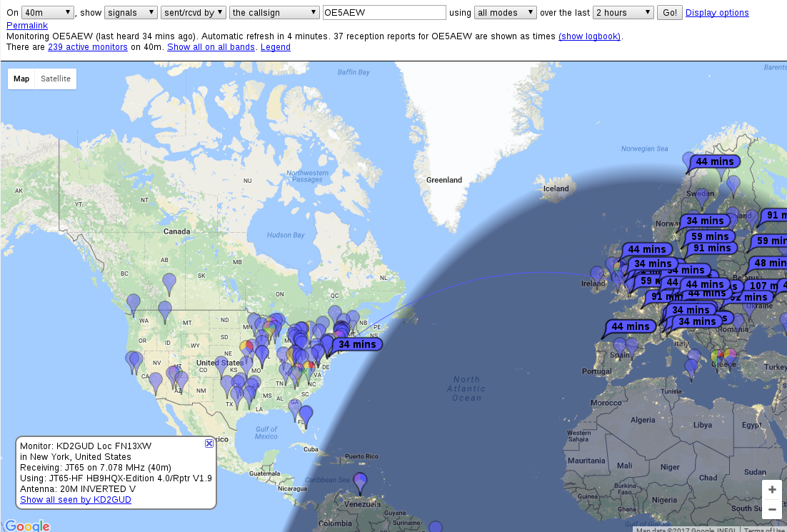
Task: Select the Map view tab
Action: (x=21, y=79)
